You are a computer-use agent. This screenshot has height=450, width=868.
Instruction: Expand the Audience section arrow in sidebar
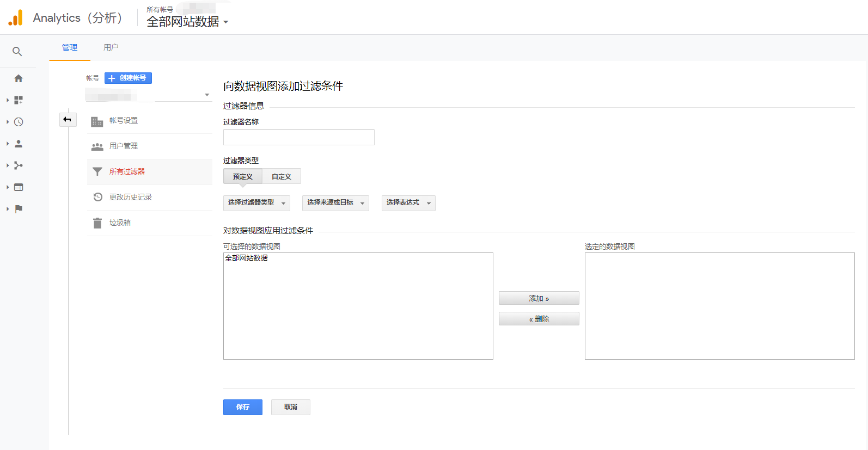[8, 144]
